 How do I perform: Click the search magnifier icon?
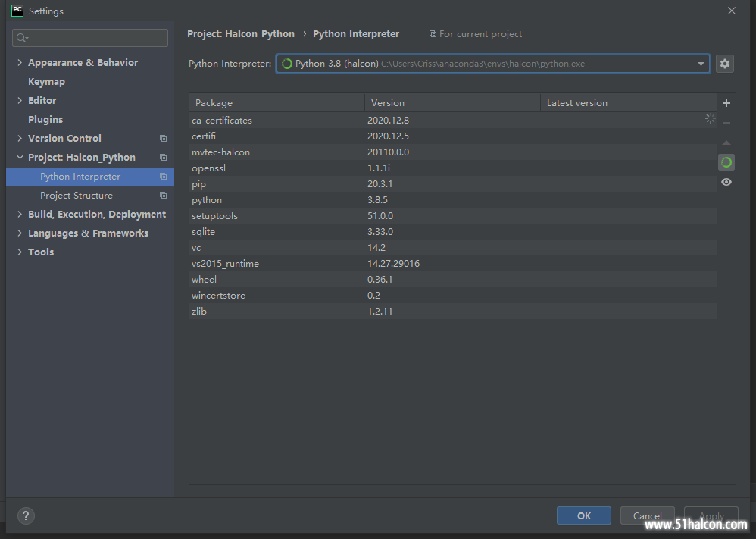22,38
